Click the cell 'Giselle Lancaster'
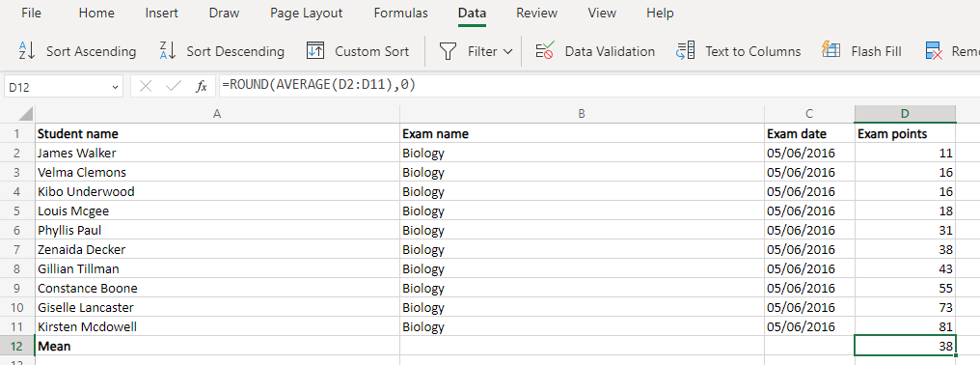Image resolution: width=980 pixels, height=365 pixels. coord(217,307)
